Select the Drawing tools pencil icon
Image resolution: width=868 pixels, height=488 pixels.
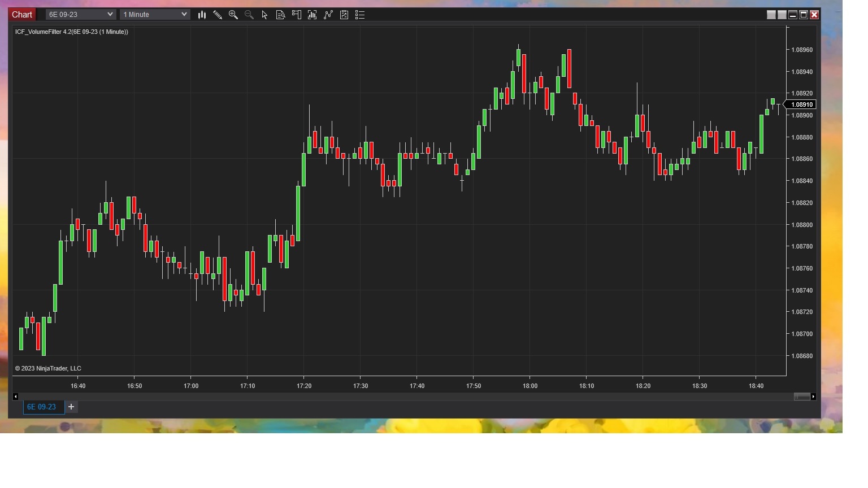pyautogui.click(x=218, y=15)
